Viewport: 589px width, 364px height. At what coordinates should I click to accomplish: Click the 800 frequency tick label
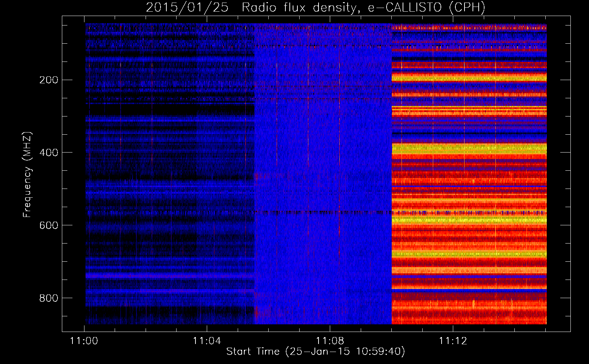pos(49,298)
